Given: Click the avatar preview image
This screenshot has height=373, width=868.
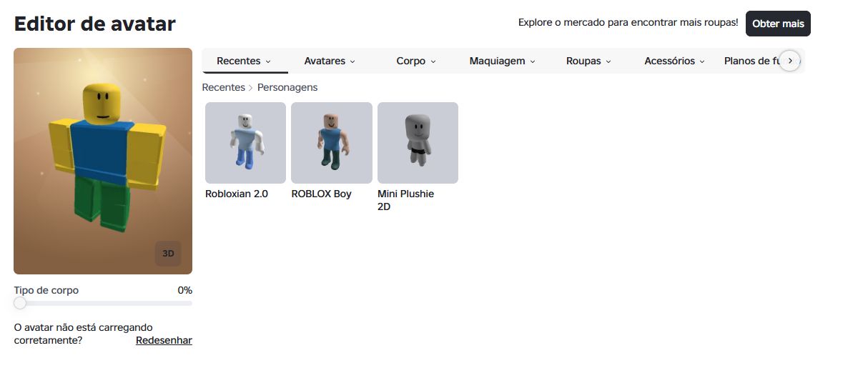Looking at the screenshot, I should coord(103,161).
